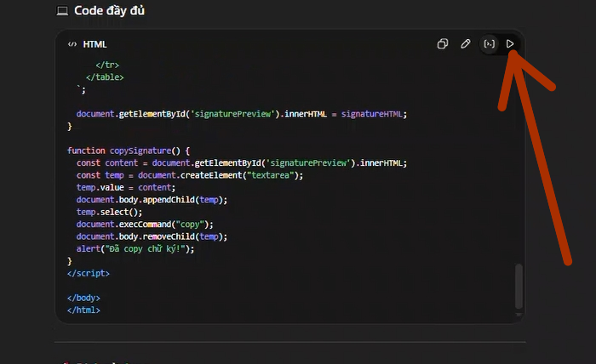Click the scrollbar down arrow in the code block
596x364 pixels.
click(519, 315)
